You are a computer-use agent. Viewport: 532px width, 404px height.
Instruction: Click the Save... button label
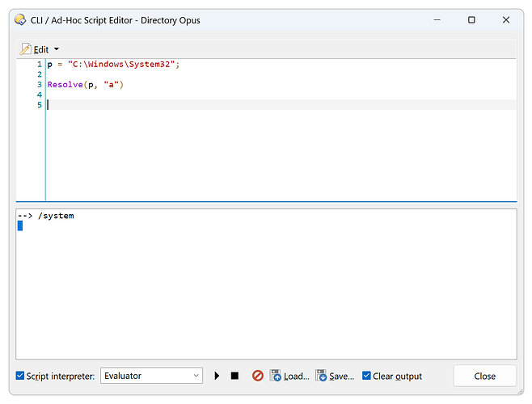click(x=341, y=376)
